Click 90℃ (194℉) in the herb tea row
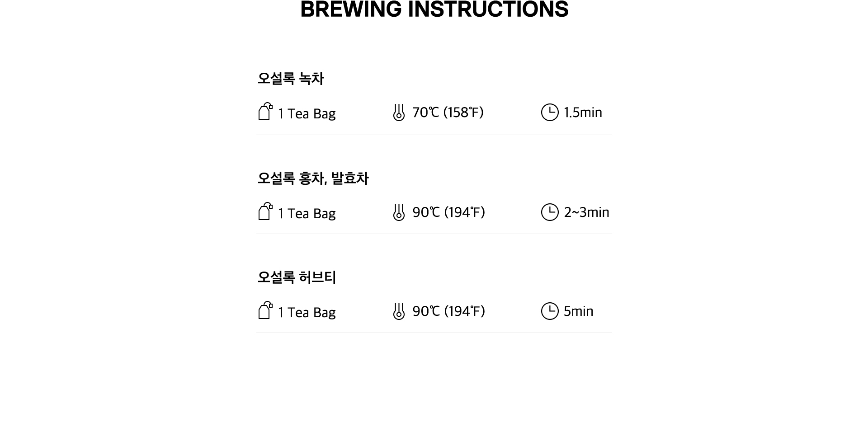The width and height of the screenshot is (868, 441). [x=448, y=311]
